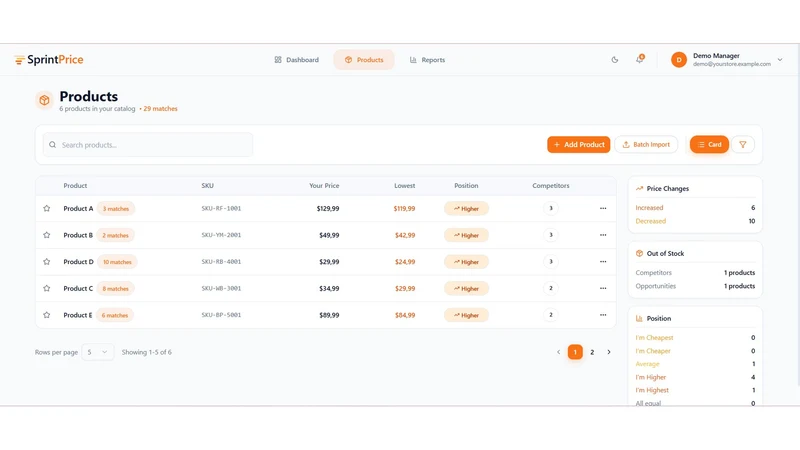Click the Higher position badge for Product D
The width and height of the screenshot is (800, 450).
click(466, 262)
